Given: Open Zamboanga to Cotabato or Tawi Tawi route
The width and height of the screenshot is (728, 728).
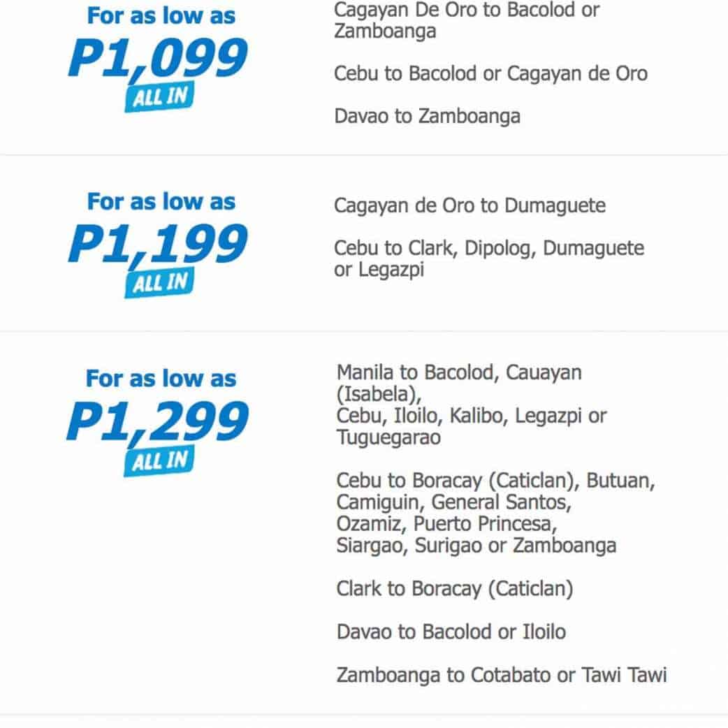Looking at the screenshot, I should coord(501,675).
